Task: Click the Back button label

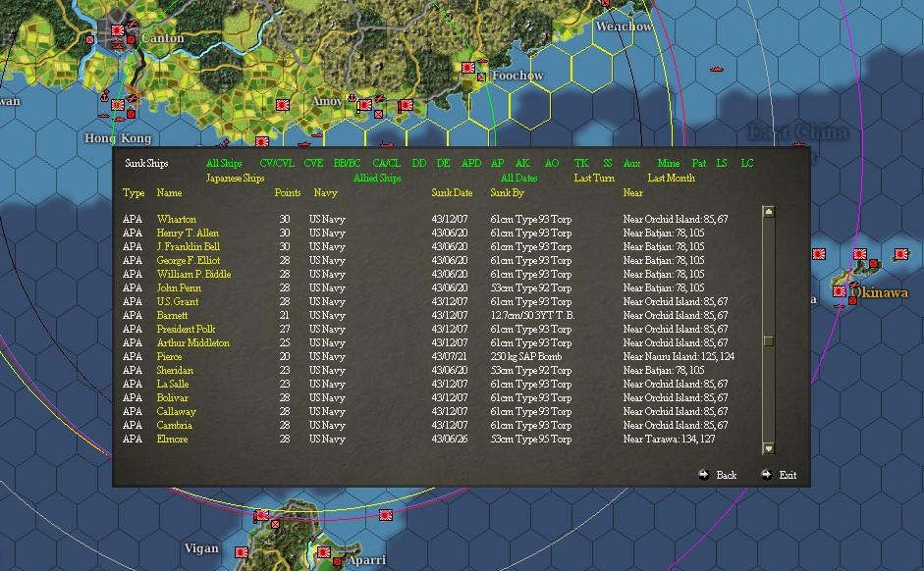Action: coord(726,475)
